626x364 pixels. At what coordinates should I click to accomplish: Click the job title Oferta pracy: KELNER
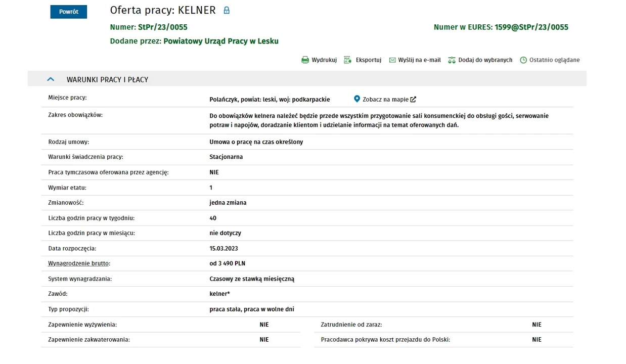pyautogui.click(x=163, y=10)
